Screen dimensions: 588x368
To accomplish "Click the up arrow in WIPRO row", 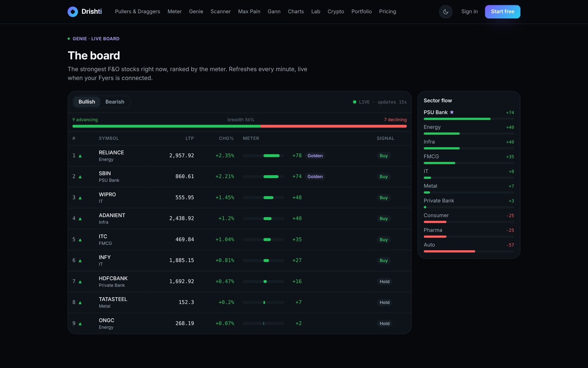I will (x=80, y=198).
